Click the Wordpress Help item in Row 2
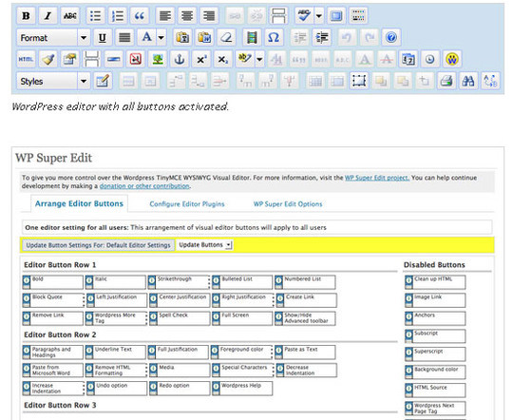Image resolution: width=513 pixels, height=420 pixels. 242,389
